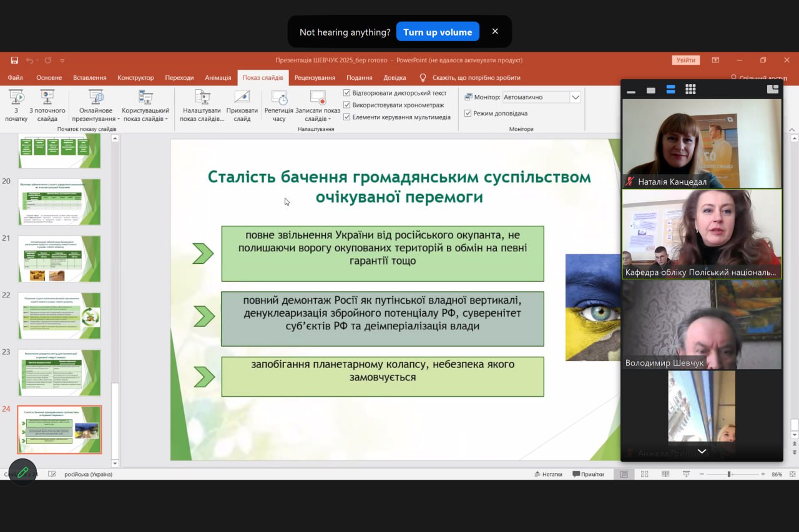Start slideshow from current slide icon
Image resolution: width=799 pixels, height=532 pixels.
[47, 97]
